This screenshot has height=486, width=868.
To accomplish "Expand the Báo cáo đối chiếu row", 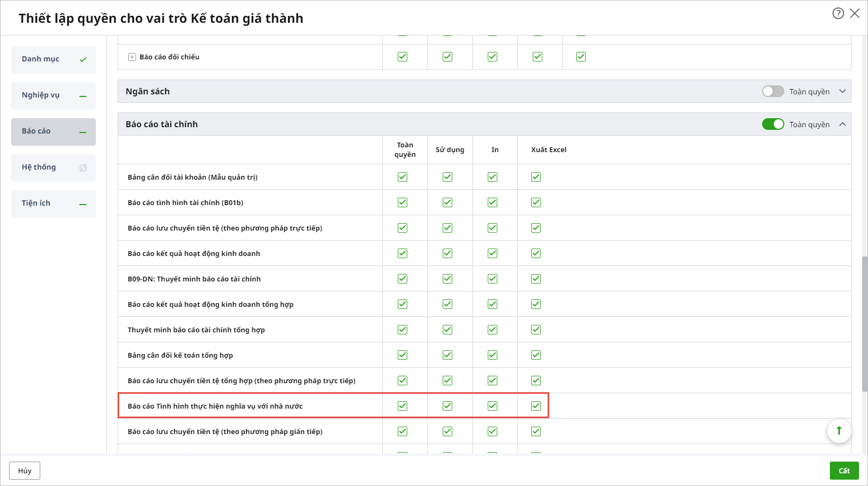I will tap(132, 57).
